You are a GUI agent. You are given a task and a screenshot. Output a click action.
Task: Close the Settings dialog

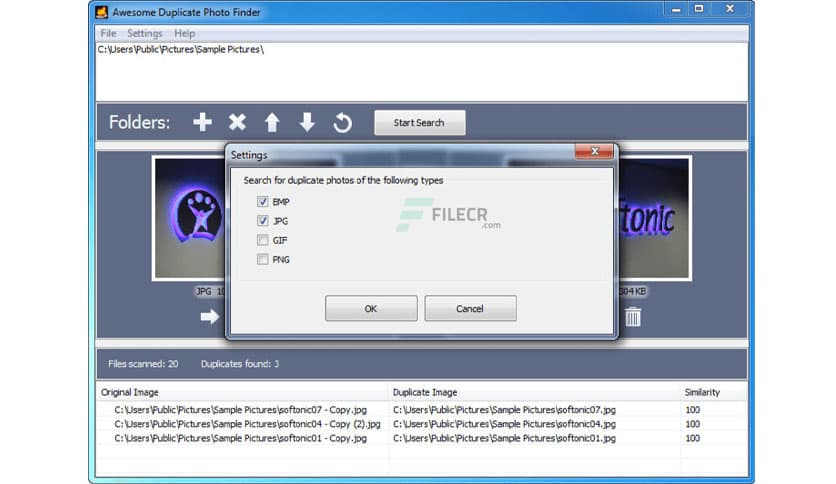point(594,151)
